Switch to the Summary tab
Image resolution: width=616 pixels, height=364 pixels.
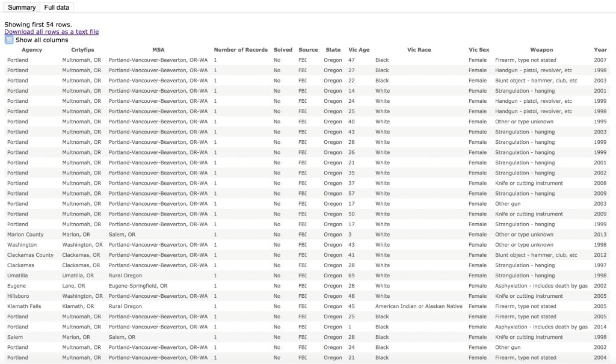pos(22,7)
